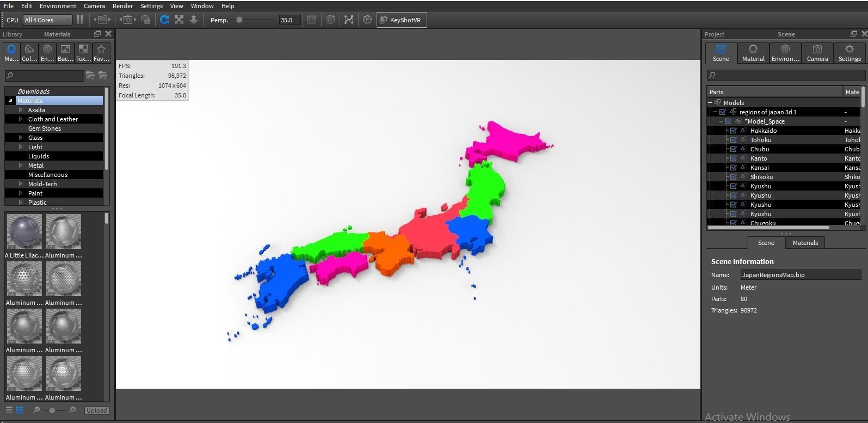Switch to the Camera project tab

817,53
